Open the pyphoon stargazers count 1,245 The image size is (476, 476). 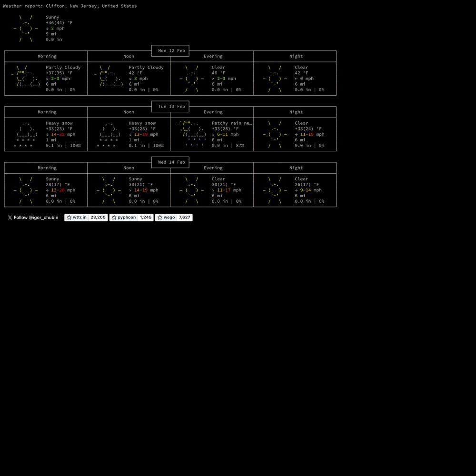pyautogui.click(x=146, y=218)
